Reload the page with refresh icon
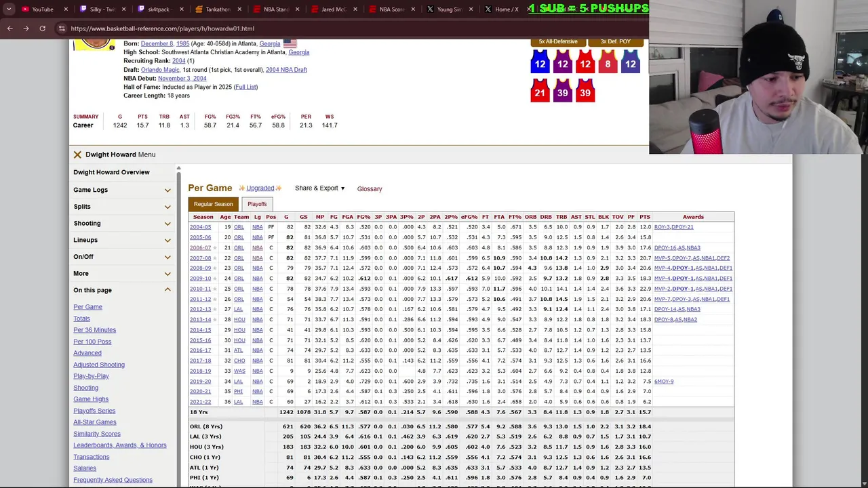Screen dimensions: 868x488 point(42,28)
